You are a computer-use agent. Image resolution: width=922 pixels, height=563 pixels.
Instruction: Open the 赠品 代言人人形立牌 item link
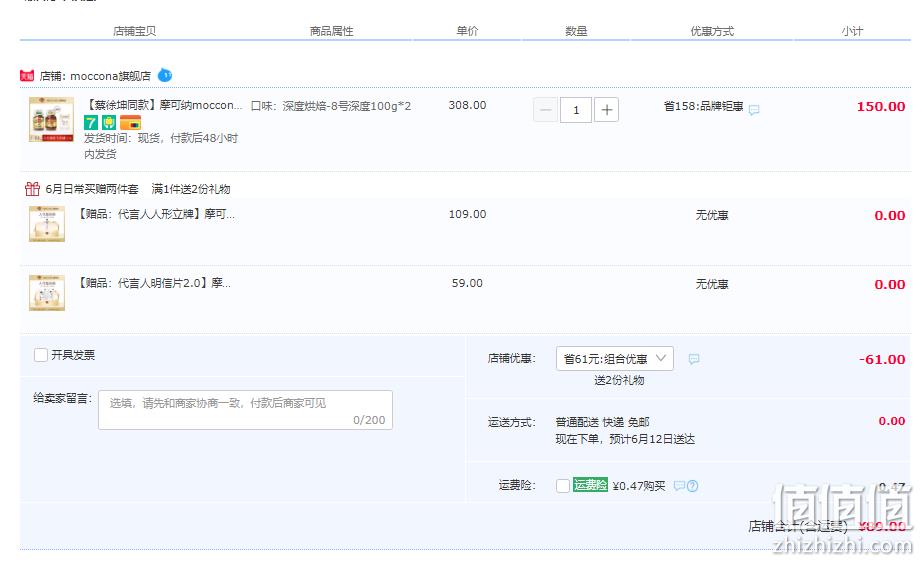click(x=156, y=214)
